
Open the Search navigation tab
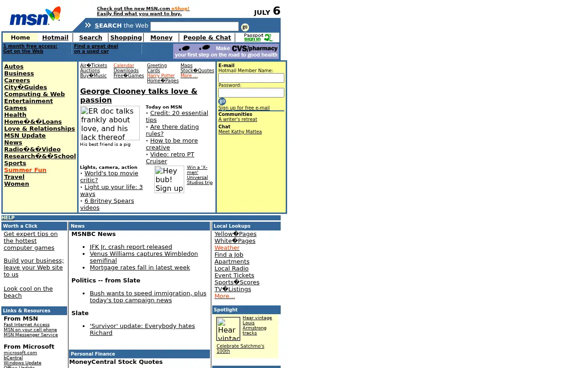[x=90, y=38]
